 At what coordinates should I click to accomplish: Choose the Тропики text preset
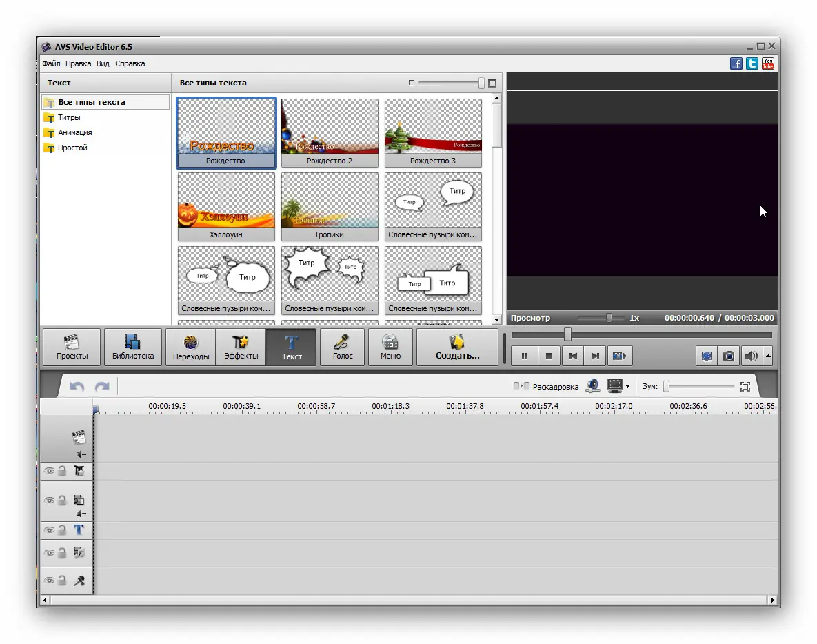[330, 207]
